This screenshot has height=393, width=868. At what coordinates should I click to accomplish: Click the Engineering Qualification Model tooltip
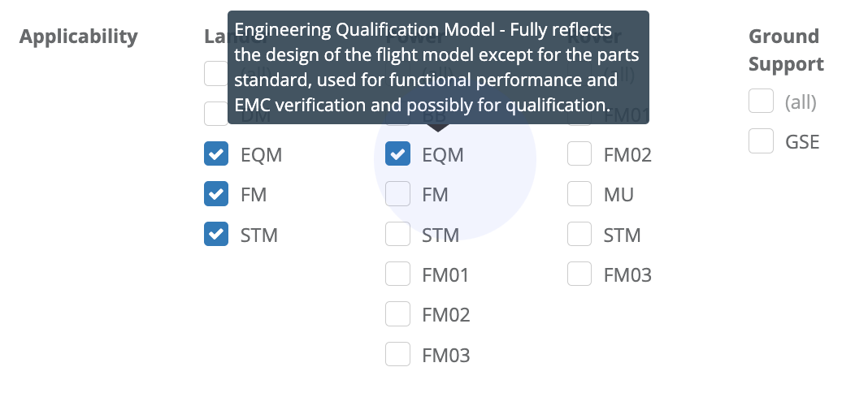click(437, 67)
